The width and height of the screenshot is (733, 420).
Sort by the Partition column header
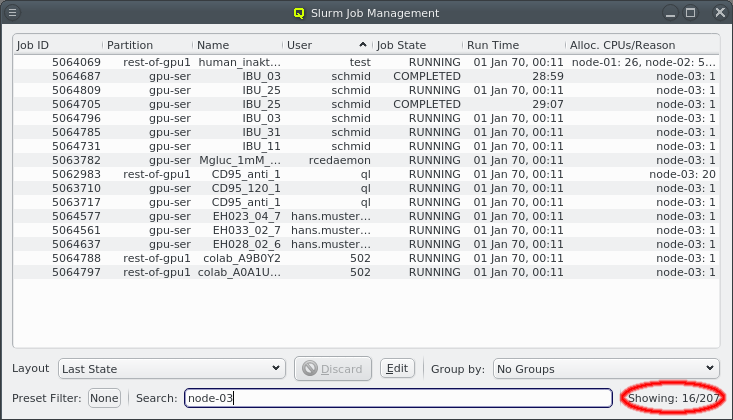click(x=148, y=45)
